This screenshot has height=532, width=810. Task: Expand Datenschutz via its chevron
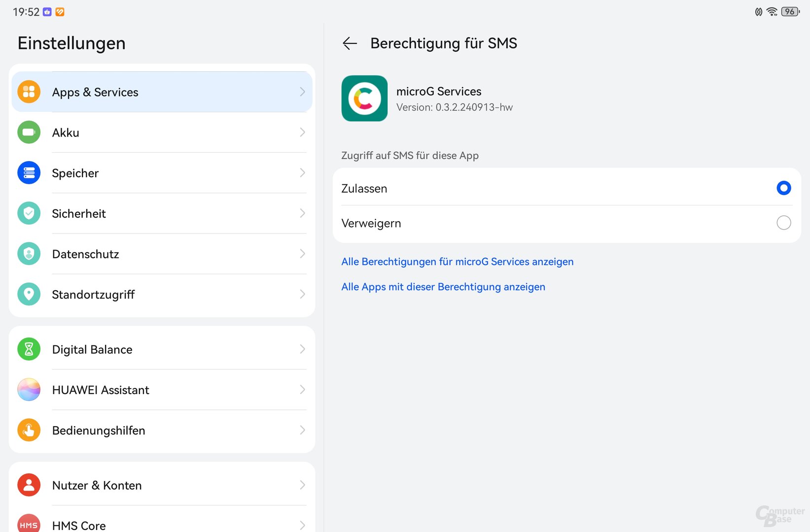click(302, 254)
